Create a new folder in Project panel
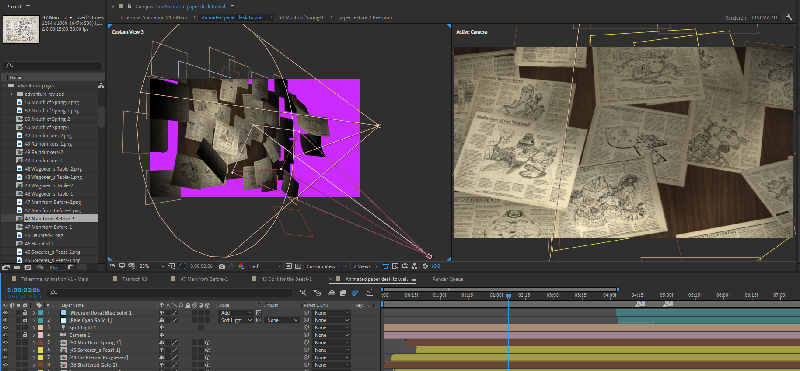The image size is (800, 371). 17,267
